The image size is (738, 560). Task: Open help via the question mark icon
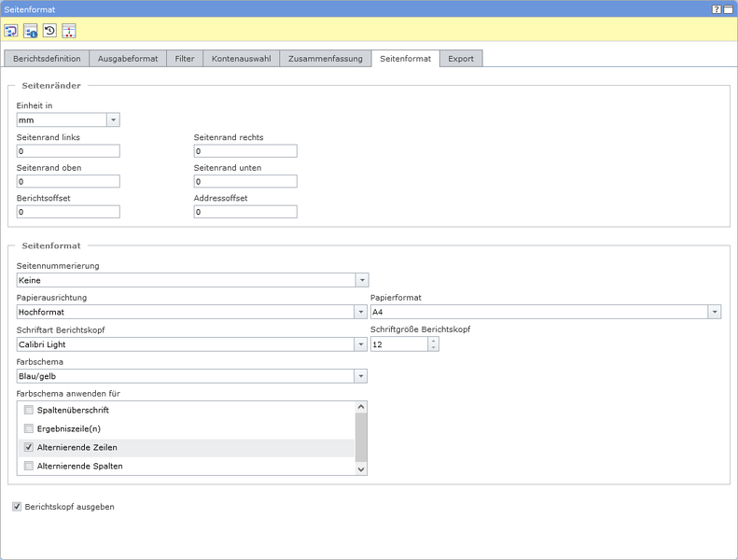tap(717, 8)
